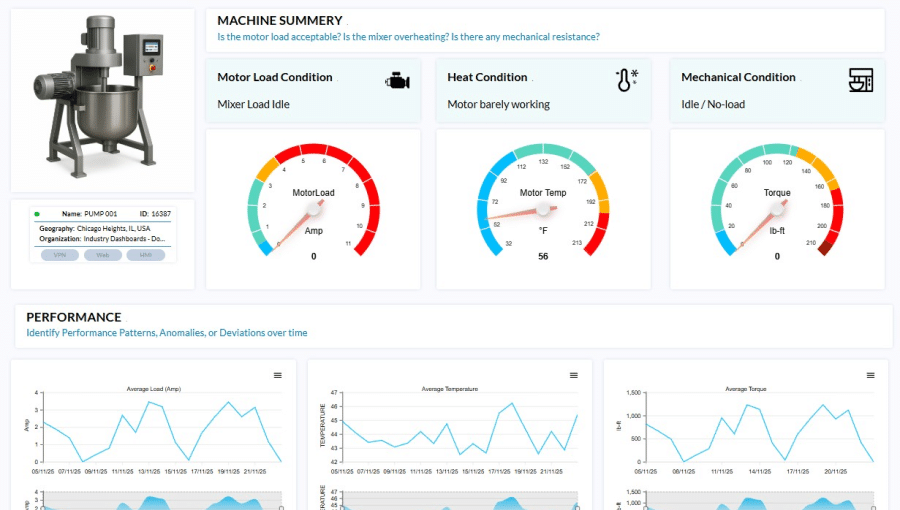The image size is (900, 510).
Task: Click the mixer icon beside Mechanical Condition
Action: 860,81
